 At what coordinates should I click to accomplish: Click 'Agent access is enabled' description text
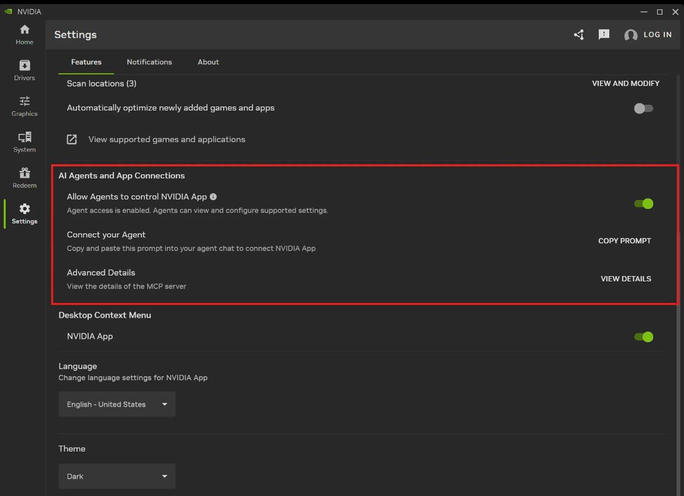(x=197, y=210)
